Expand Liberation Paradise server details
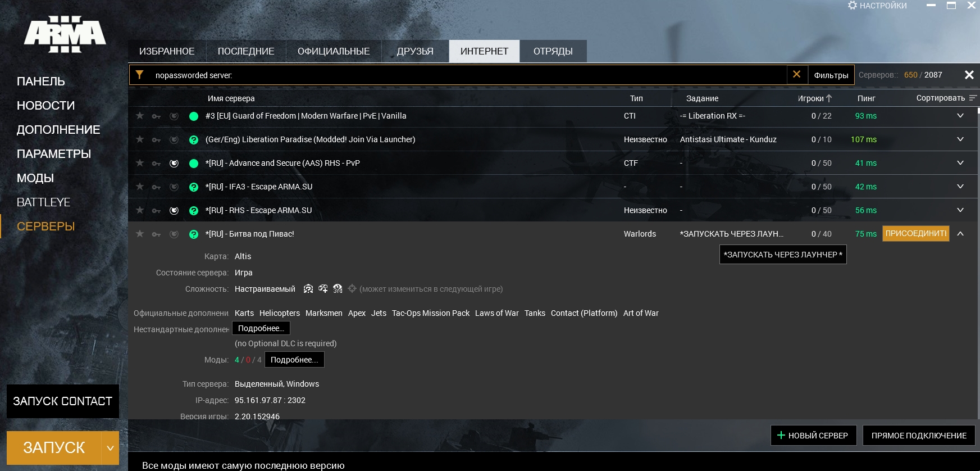This screenshot has height=471, width=980. 960,139
